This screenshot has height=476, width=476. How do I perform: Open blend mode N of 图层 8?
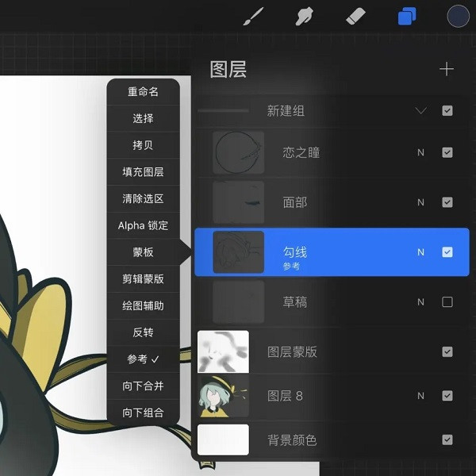(420, 396)
